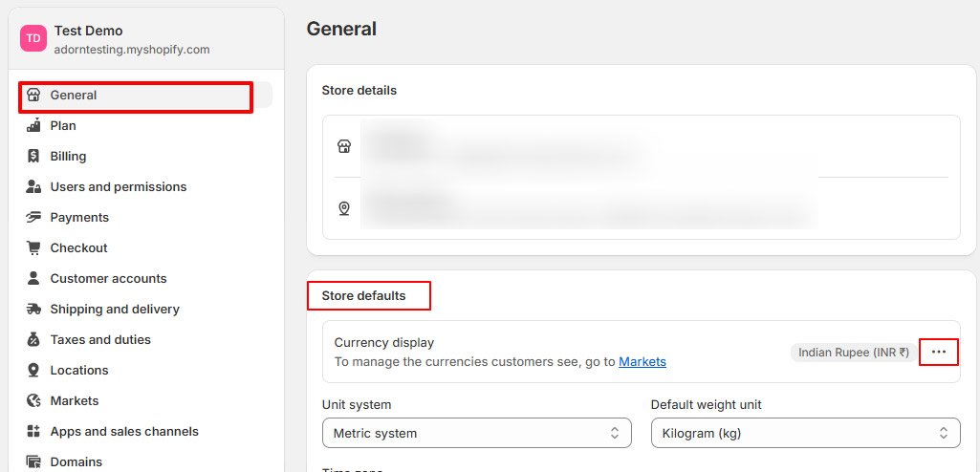Click the store address row with pin icon
Screen dimensions: 980x472
point(641,208)
